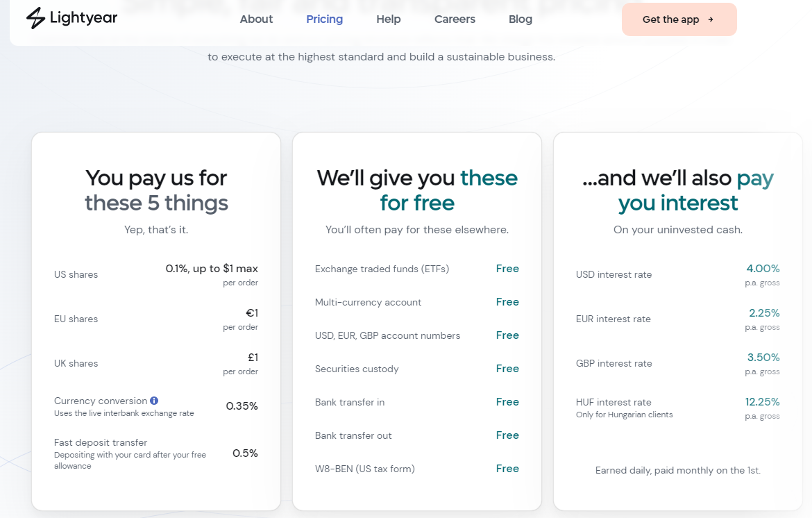
Task: Open the About menu item
Action: pyautogui.click(x=256, y=19)
